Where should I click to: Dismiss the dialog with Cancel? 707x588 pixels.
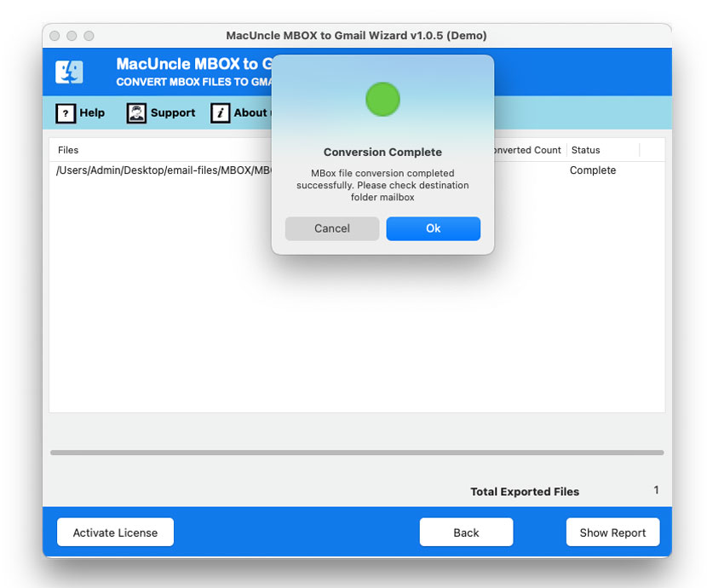tap(332, 228)
